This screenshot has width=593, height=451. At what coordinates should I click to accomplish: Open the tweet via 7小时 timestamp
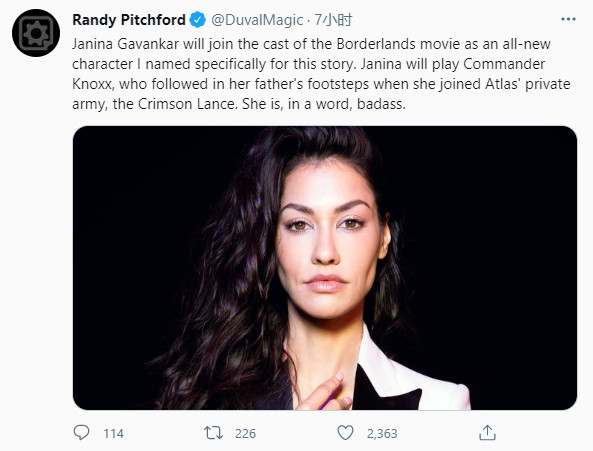[334, 20]
